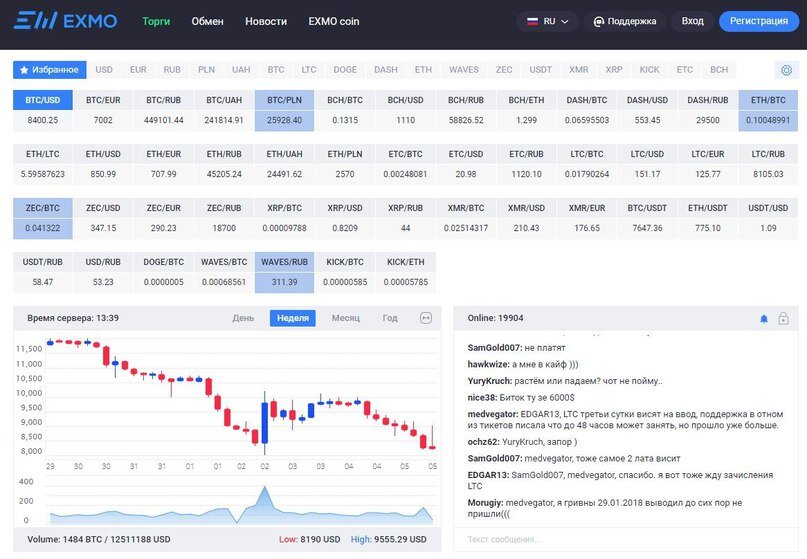Open the settings gear icon

point(786,70)
